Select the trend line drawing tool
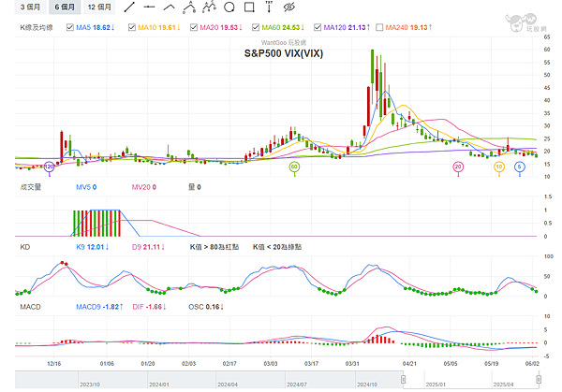This screenshot has height=392, width=562. [x=129, y=7]
